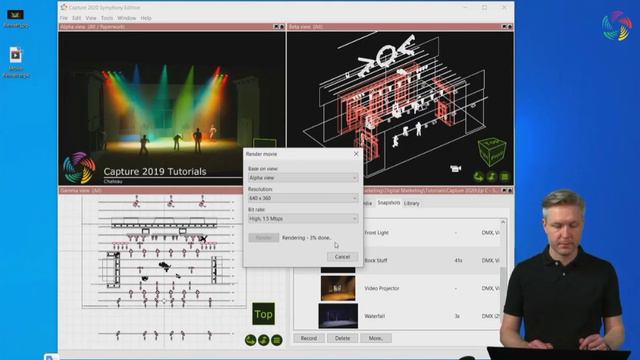Select the Waterfall snapshot row
Image resolution: width=640 pixels, height=360 pixels.
[397, 316]
